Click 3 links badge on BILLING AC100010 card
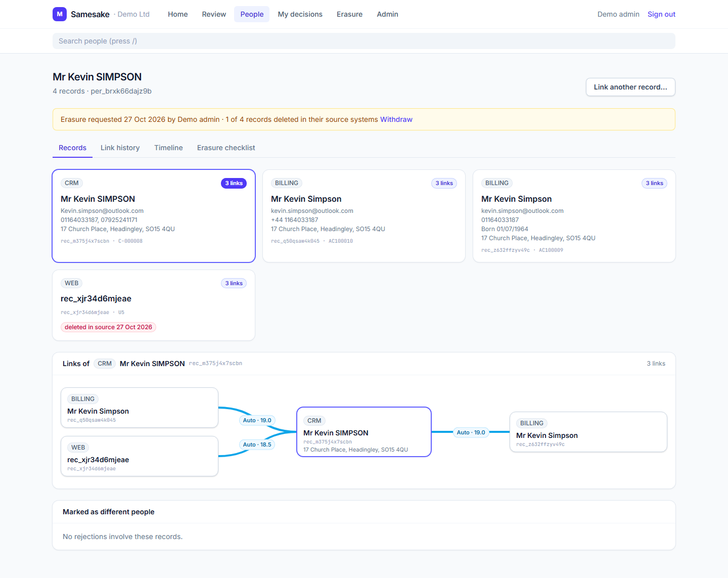The image size is (728, 578). [x=444, y=183]
